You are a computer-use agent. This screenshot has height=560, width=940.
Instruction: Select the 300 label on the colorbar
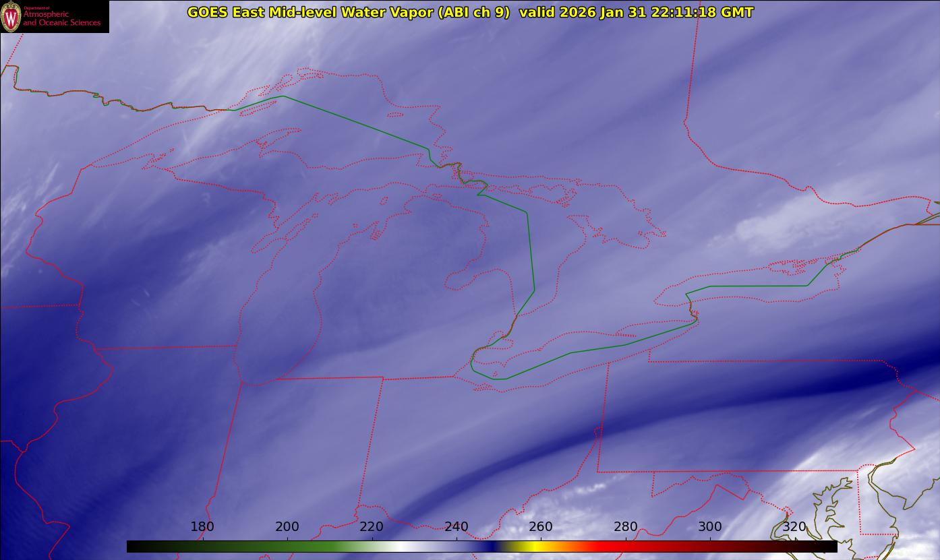coord(710,527)
